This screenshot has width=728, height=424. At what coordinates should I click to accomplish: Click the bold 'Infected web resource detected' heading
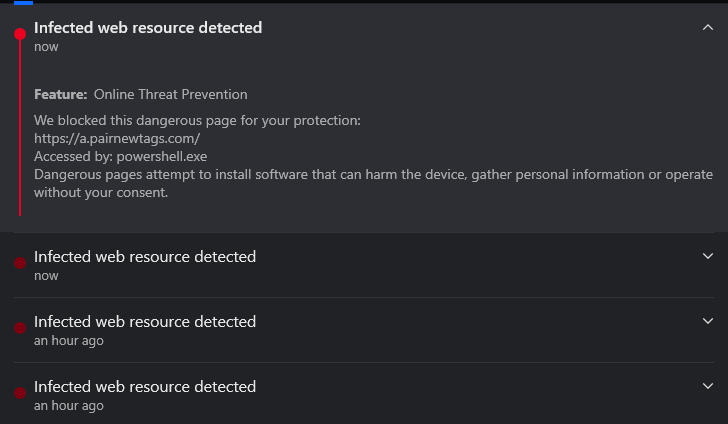[148, 28]
